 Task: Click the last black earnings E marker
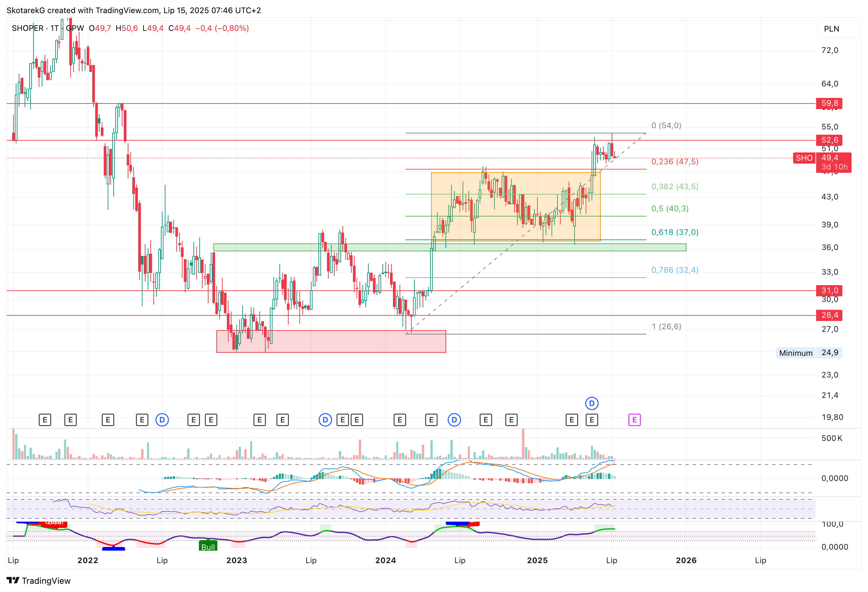coord(592,420)
